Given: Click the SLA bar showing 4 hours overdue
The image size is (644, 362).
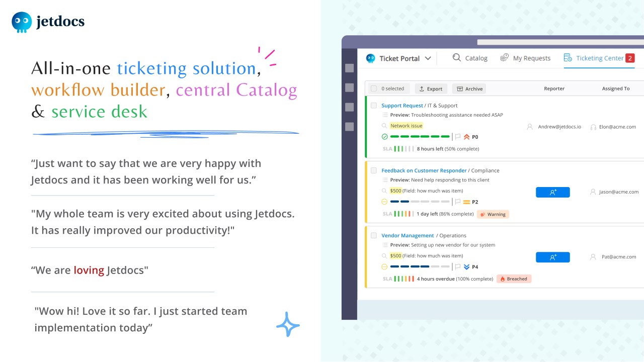Looking at the screenshot, I should (404, 279).
